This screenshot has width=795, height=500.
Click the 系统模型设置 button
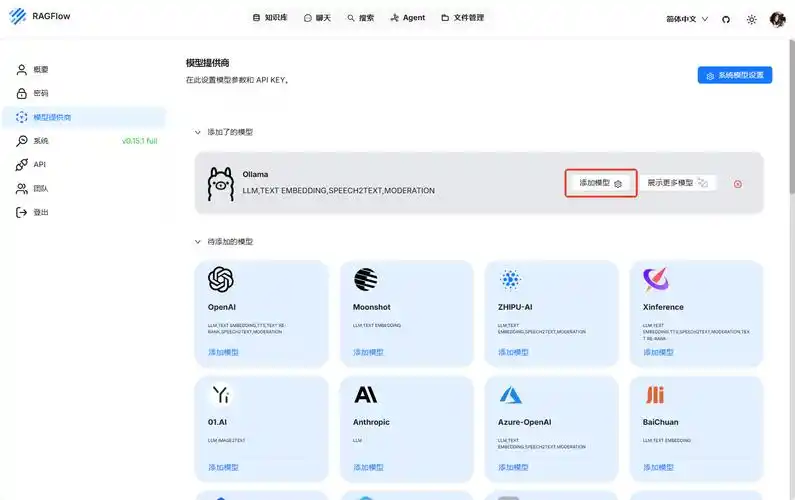(x=735, y=75)
